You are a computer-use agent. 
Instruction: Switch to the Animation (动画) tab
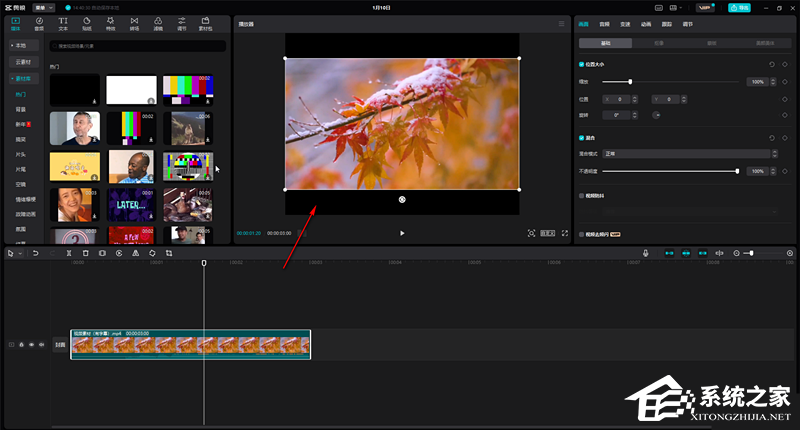pyautogui.click(x=646, y=24)
